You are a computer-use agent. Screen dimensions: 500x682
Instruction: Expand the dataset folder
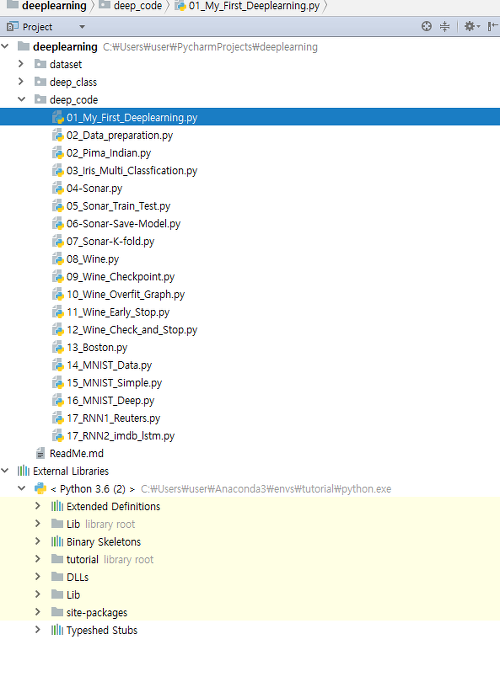(21, 64)
